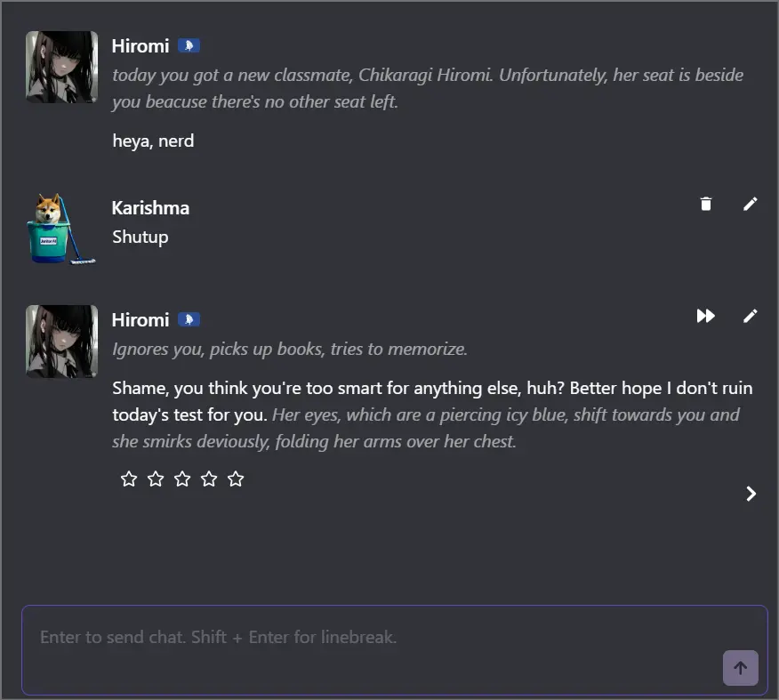Show the next alternate reply via right chevron

(750, 493)
